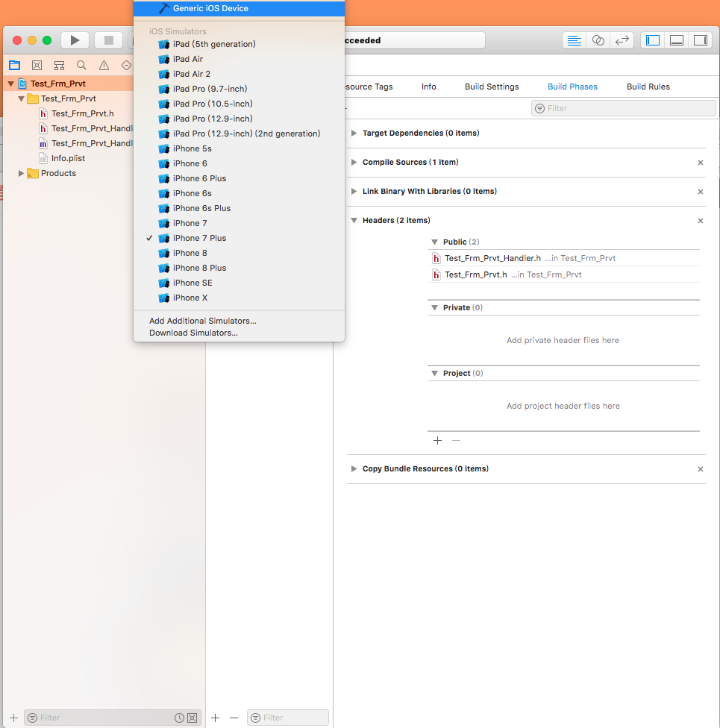Click the add target plus button

click(215, 718)
